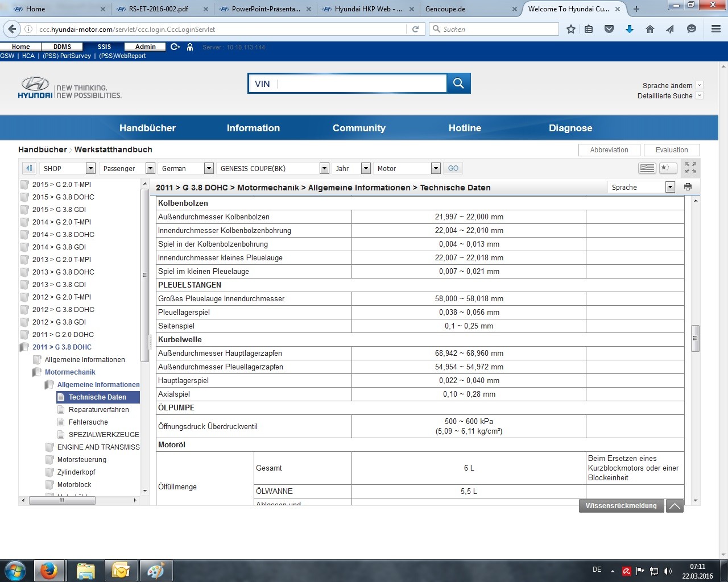
Task: Click the Pocket save icon
Action: [609, 29]
